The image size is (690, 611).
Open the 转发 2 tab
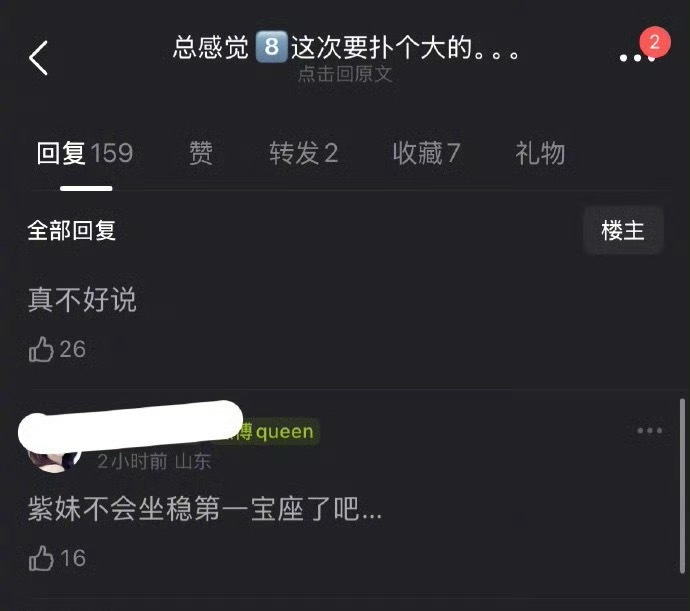coord(304,153)
